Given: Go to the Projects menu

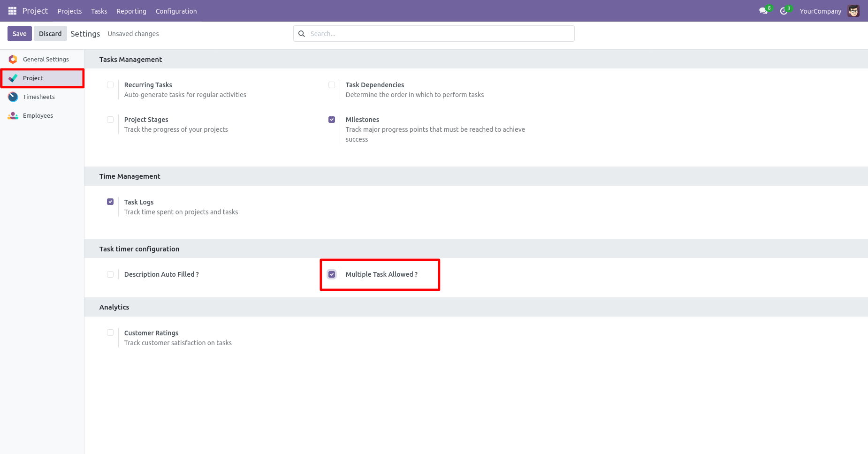Looking at the screenshot, I should click(69, 11).
